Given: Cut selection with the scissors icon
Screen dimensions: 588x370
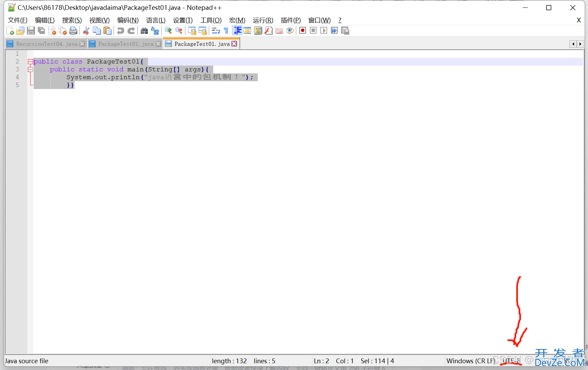Looking at the screenshot, I should click(x=86, y=31).
